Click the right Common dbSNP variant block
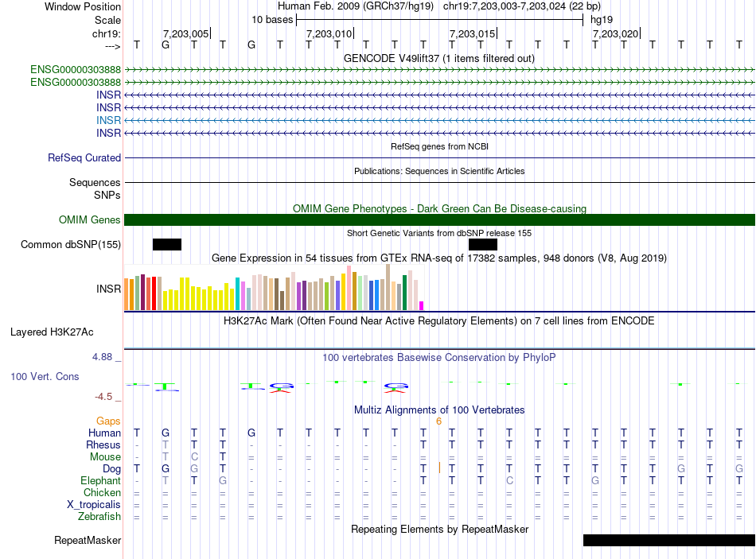Screen dimensions: 756x559 [x=483, y=244]
